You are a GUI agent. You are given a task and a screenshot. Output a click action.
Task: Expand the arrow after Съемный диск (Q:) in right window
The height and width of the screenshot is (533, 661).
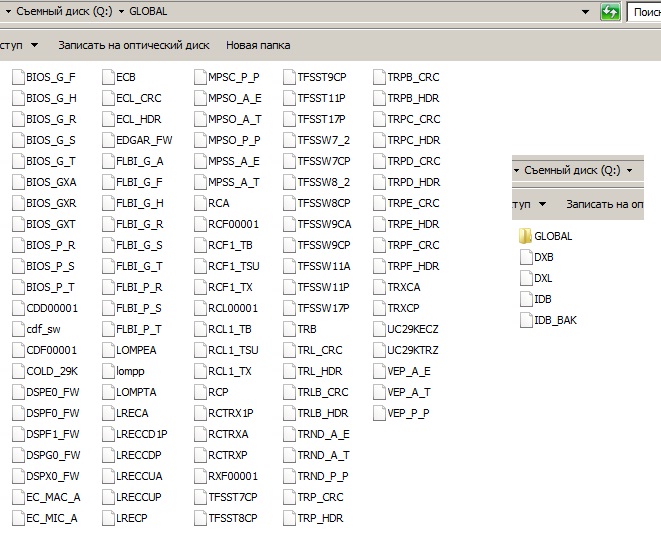point(629,171)
